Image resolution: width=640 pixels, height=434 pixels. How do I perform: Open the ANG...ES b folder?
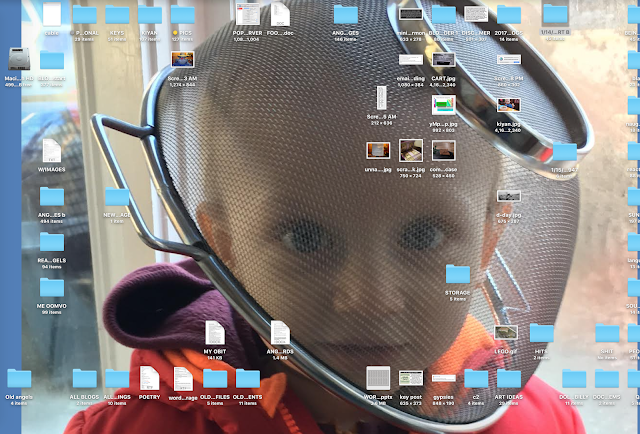(x=52, y=196)
